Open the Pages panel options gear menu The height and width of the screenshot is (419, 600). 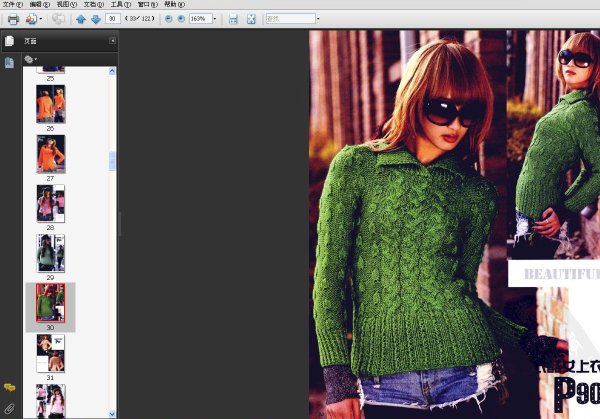30,59
